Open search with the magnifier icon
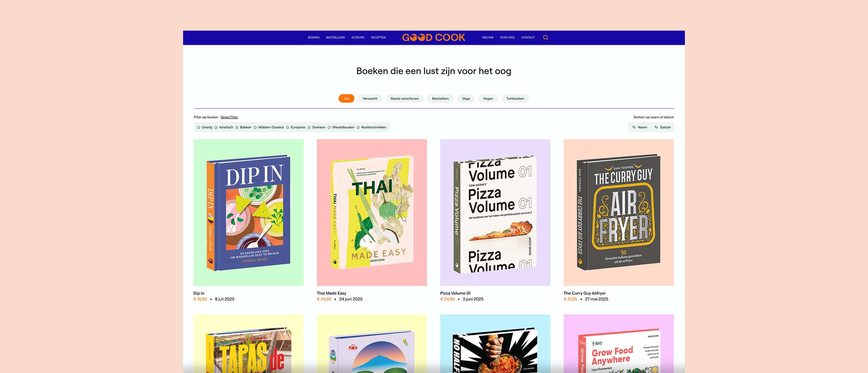The width and height of the screenshot is (868, 373). [x=546, y=38]
